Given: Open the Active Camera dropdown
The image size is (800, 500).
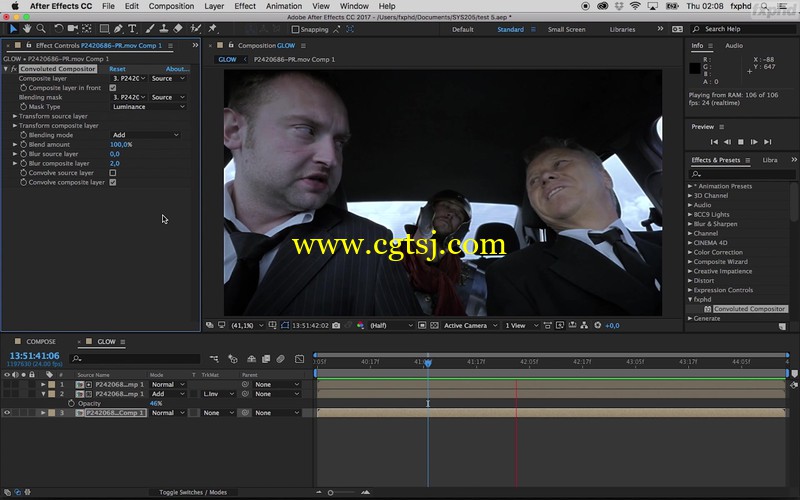Looking at the screenshot, I should point(470,326).
